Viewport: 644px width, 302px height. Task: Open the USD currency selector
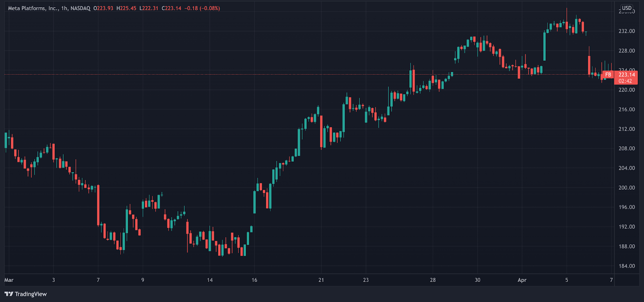pyautogui.click(x=627, y=8)
